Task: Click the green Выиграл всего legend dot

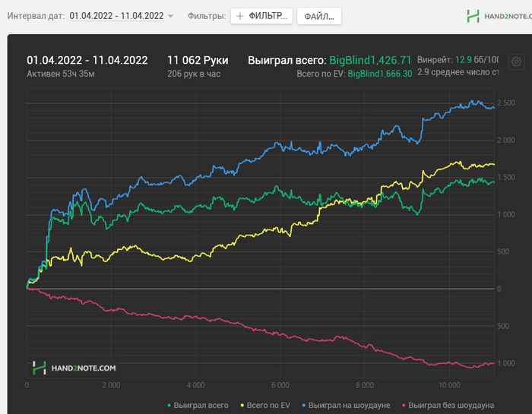Action: tap(169, 405)
